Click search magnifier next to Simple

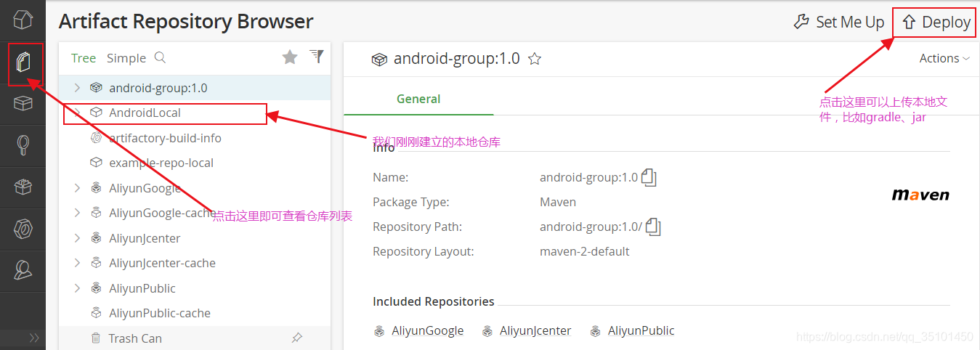tap(161, 57)
